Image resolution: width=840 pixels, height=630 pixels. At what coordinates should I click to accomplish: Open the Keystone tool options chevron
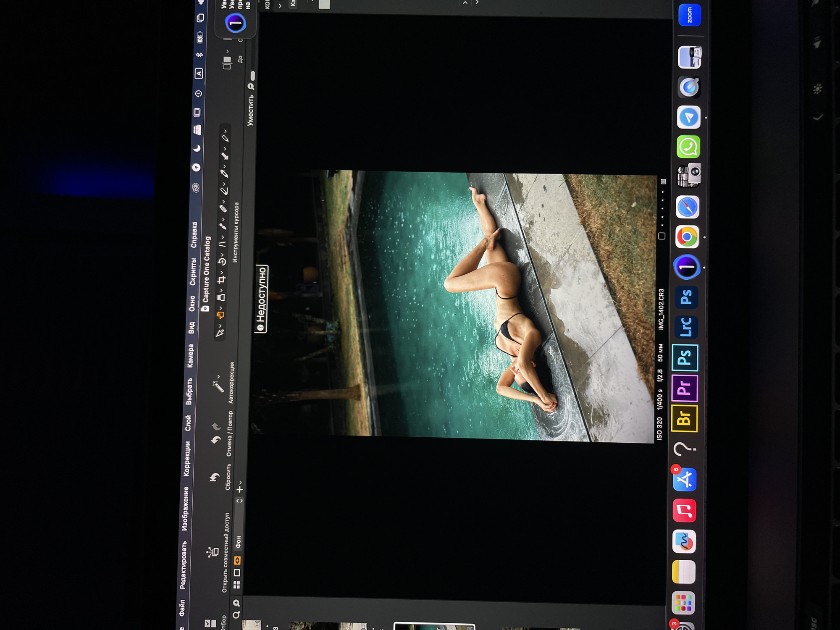pyautogui.click(x=223, y=237)
